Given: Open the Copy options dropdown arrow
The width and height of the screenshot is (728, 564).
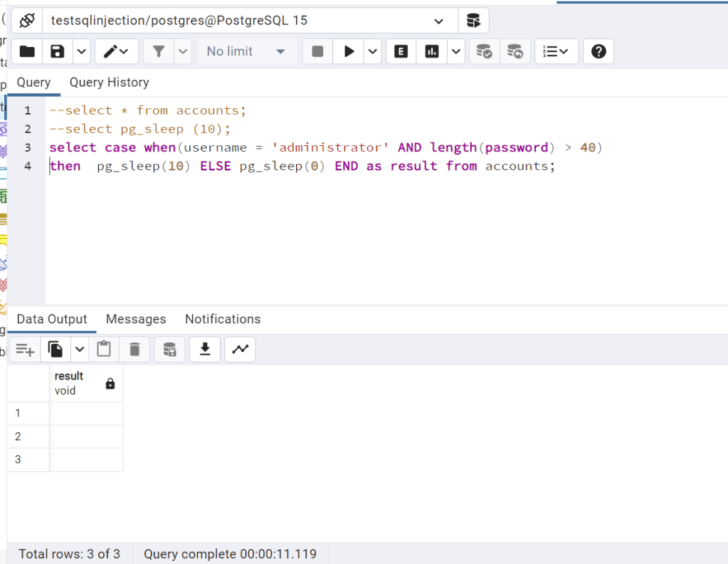Looking at the screenshot, I should [79, 349].
